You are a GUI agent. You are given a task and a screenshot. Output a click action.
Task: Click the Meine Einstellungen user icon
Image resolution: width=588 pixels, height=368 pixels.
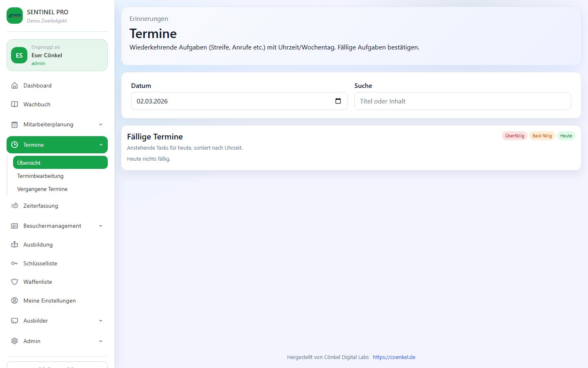pyautogui.click(x=15, y=301)
